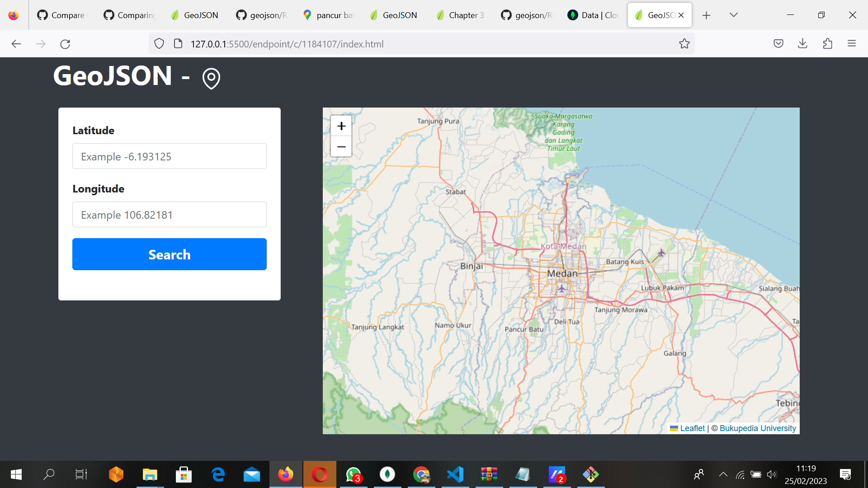Open Visual Studio Code from taskbar
868x488 pixels.
click(x=455, y=474)
